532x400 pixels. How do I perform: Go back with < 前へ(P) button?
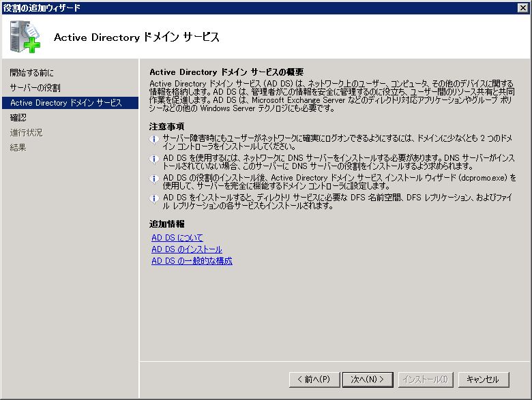coord(314,380)
